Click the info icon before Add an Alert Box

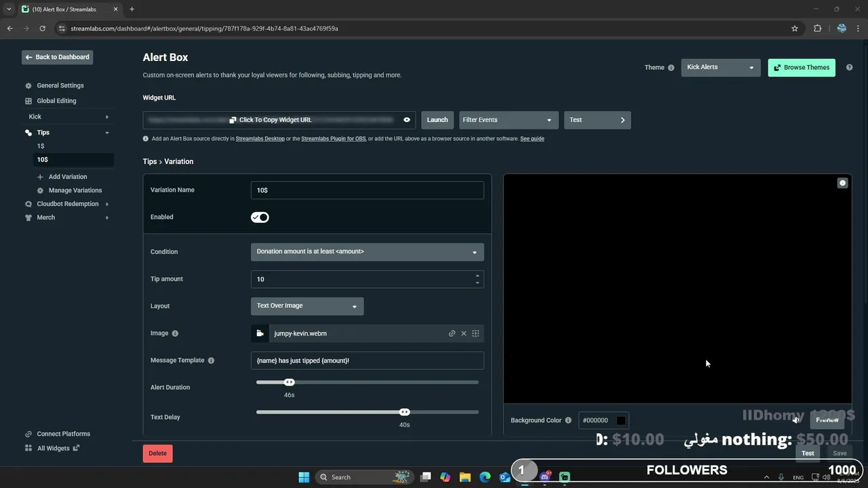146,139
